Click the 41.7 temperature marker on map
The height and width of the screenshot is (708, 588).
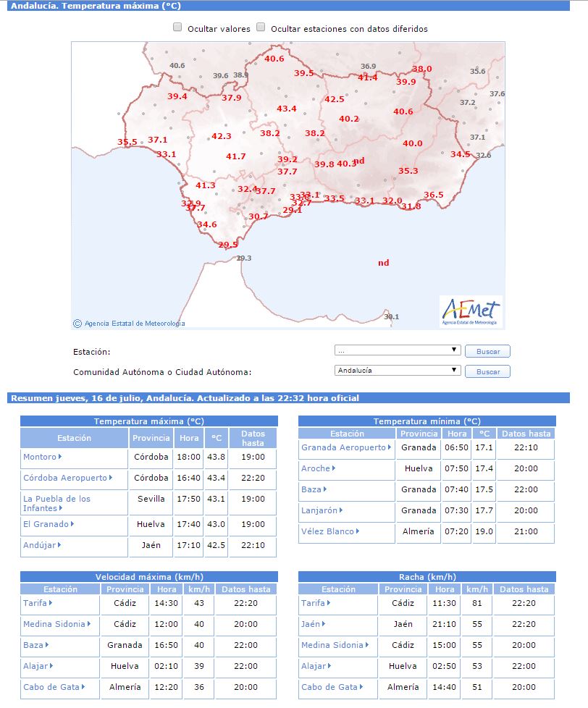[x=236, y=156]
